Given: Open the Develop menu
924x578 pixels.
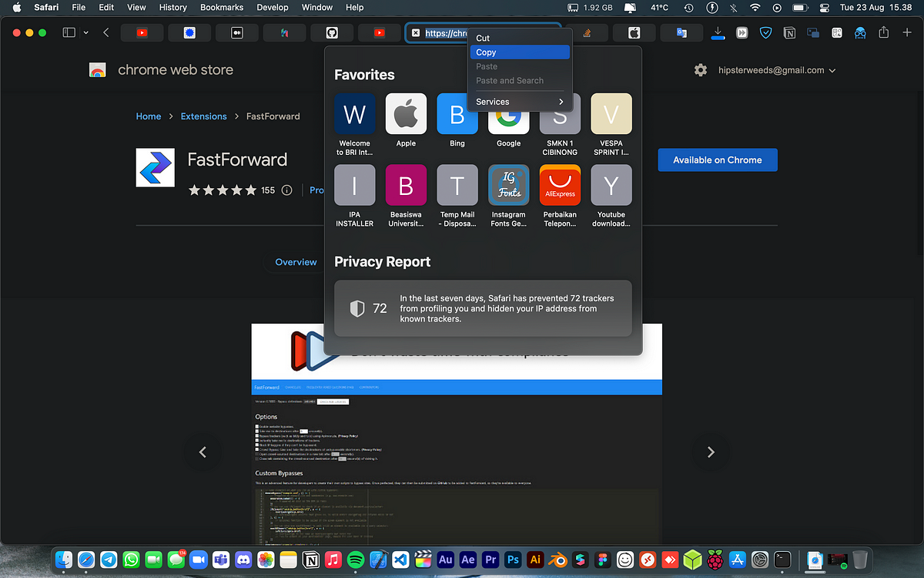Looking at the screenshot, I should (x=272, y=7).
